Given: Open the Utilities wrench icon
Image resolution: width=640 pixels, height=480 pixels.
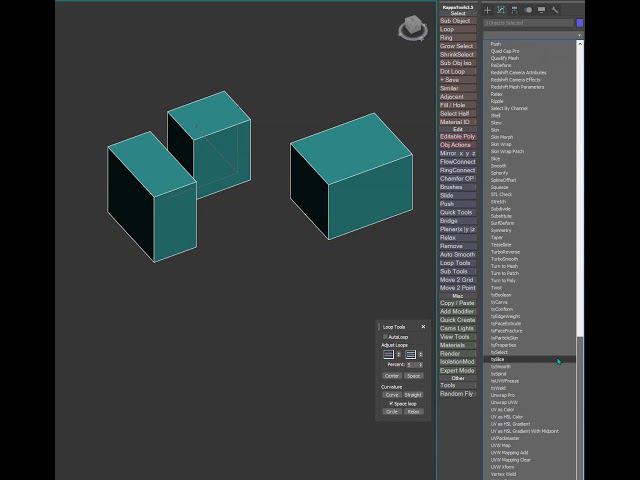Looking at the screenshot, I should click(555, 10).
